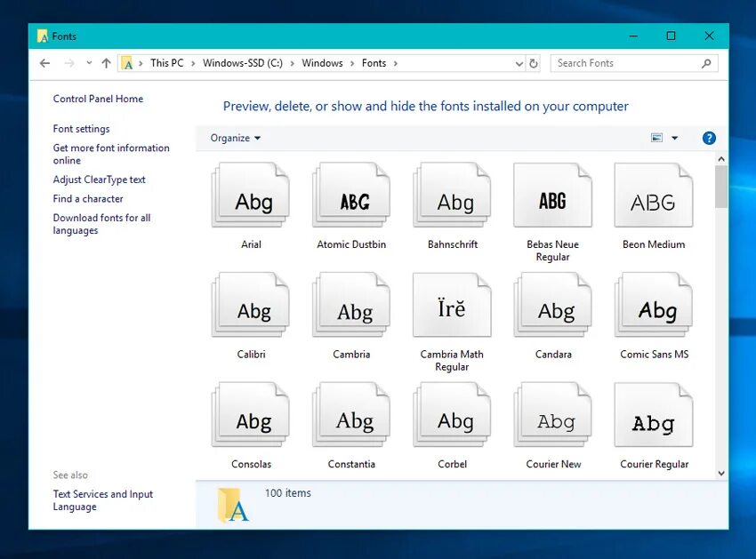
Task: Select the Constantia font icon
Action: (351, 415)
